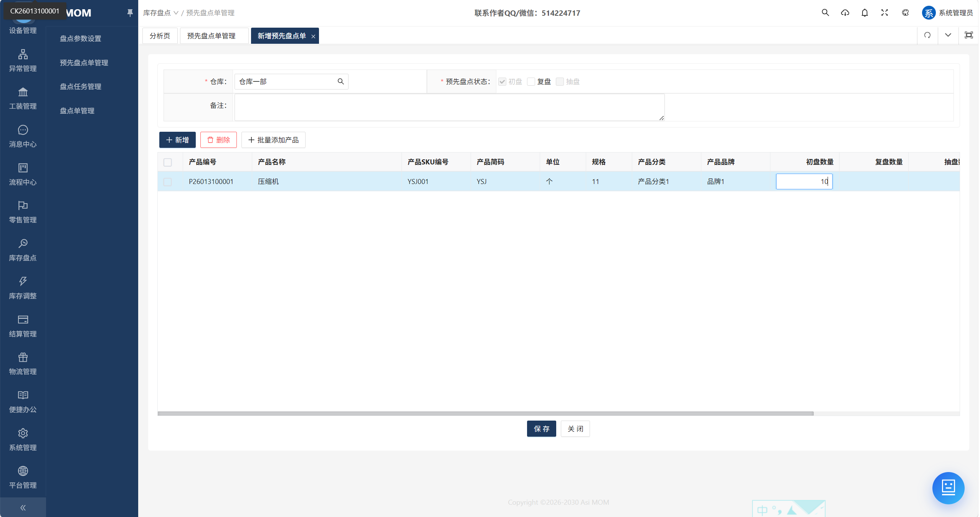980x517 pixels.
Task: Open 消息中心 in sidebar
Action: click(x=23, y=136)
